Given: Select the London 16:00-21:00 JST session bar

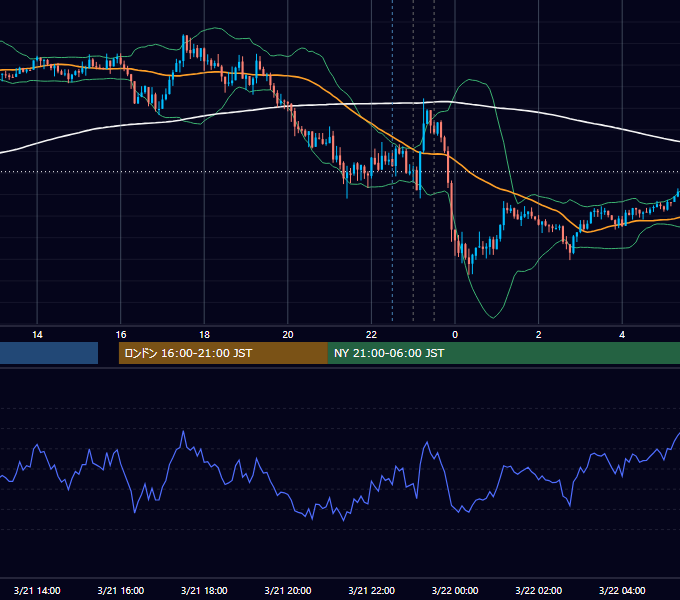Looking at the screenshot, I should pos(223,353).
